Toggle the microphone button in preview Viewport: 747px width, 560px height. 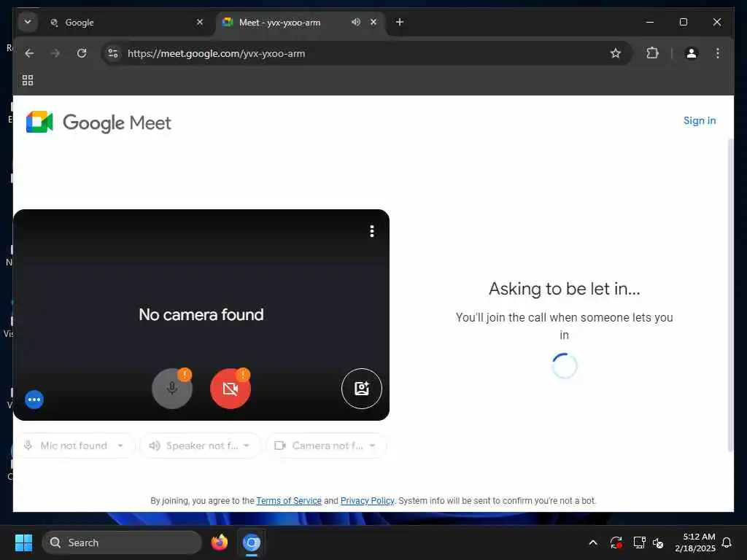tap(172, 389)
